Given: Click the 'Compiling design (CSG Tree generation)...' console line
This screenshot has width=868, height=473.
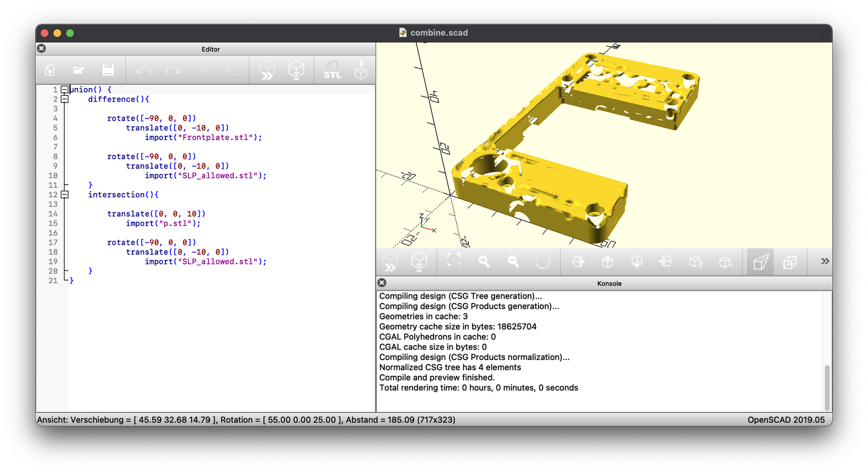Looking at the screenshot, I should click(x=460, y=296).
